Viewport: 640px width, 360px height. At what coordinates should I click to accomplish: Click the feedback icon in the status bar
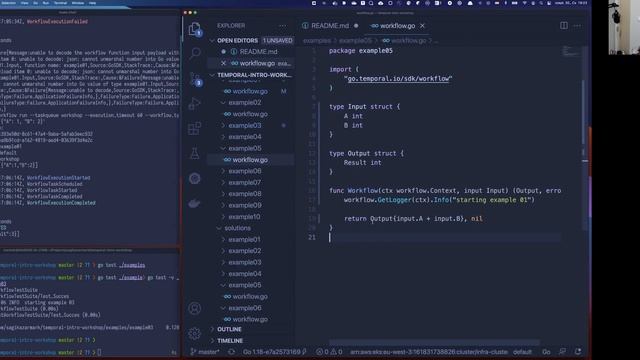(x=562, y=351)
